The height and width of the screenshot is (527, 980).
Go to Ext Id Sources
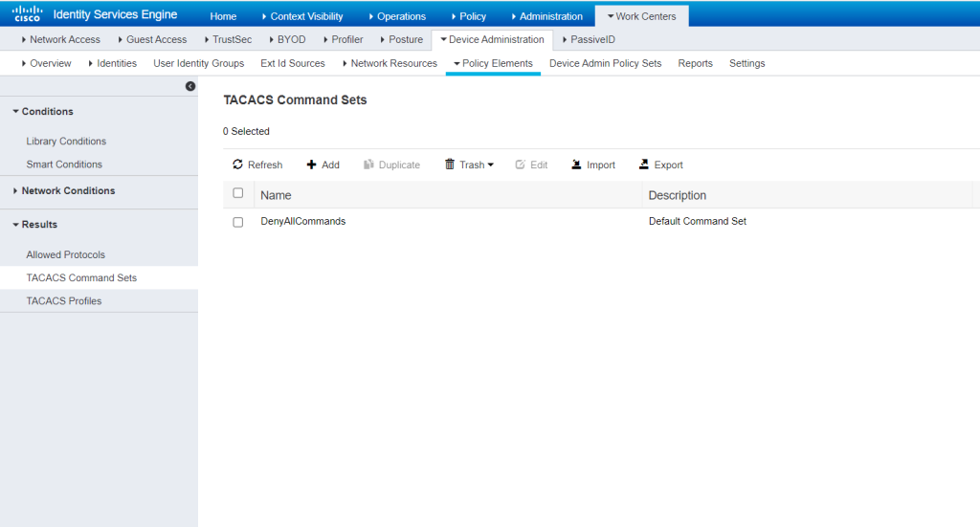pos(293,63)
